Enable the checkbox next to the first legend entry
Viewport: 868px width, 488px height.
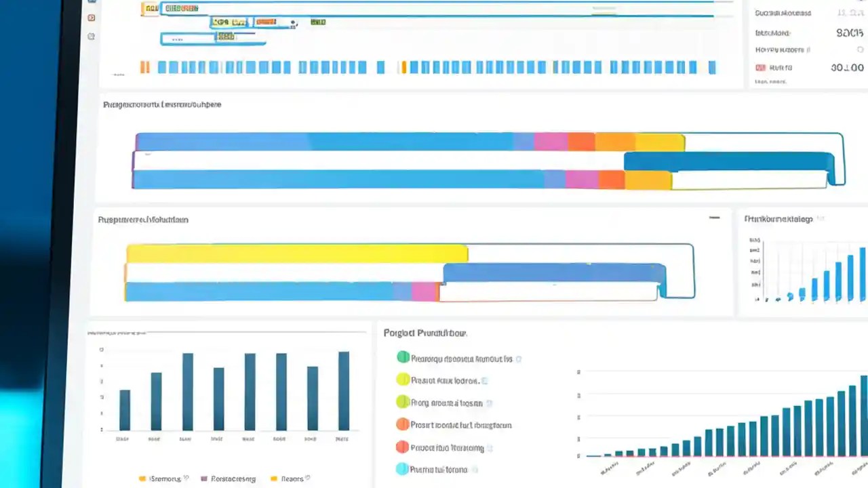[x=519, y=359]
